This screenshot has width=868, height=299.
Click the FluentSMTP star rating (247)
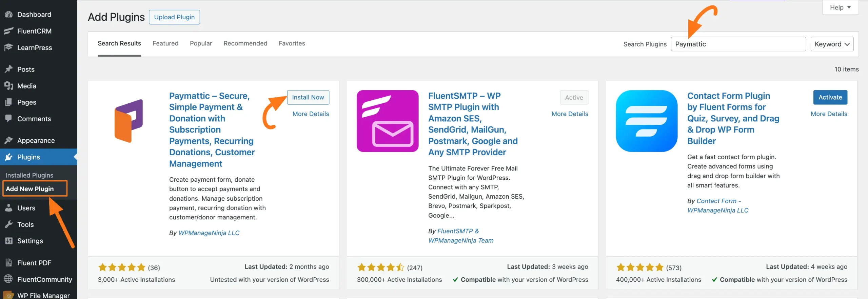pos(381,267)
